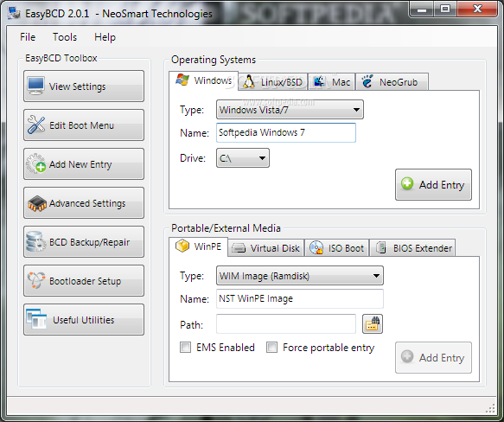Image resolution: width=504 pixels, height=422 pixels.
Task: Enable the EMS Enabled checkbox
Action: point(185,348)
